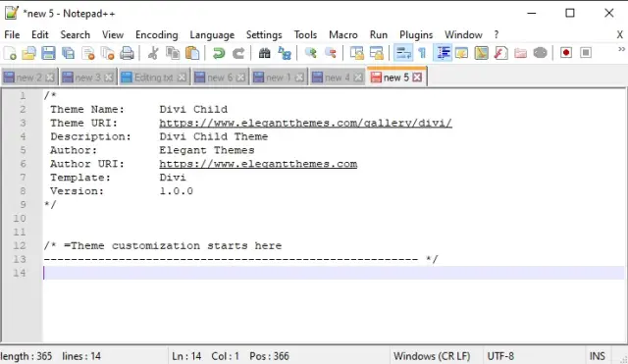
Task: Click the elegantthemes.com/gallery/divi link
Action: click(305, 123)
